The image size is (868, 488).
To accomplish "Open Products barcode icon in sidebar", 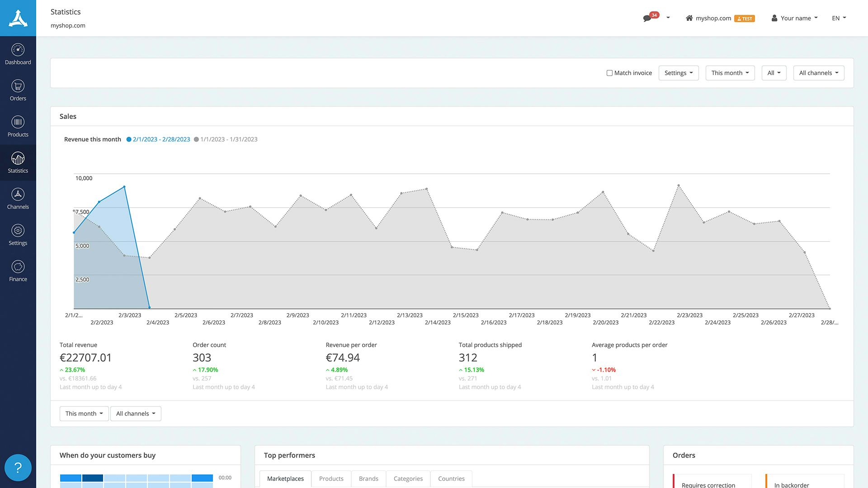I will tap(18, 122).
